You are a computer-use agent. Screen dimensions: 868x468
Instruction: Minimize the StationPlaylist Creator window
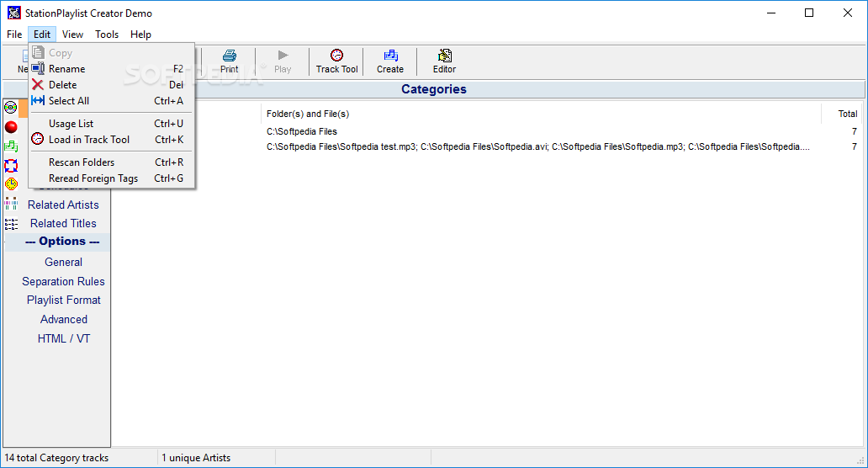click(771, 13)
